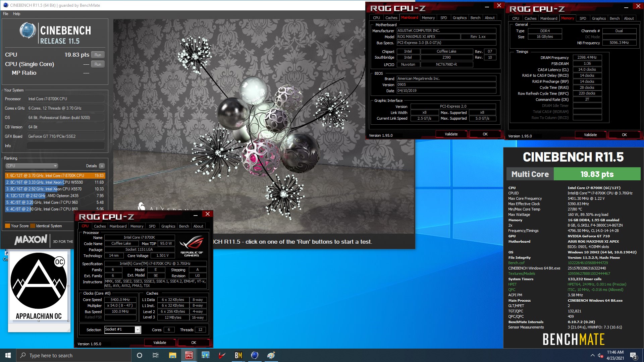Click the muted volume tray icon
The width and height of the screenshot is (644, 362).
(600, 355)
